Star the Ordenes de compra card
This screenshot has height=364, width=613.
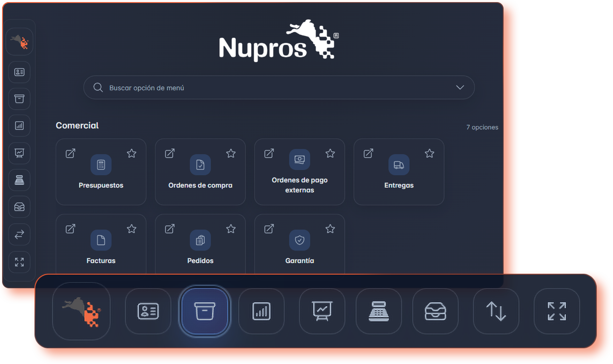click(231, 153)
